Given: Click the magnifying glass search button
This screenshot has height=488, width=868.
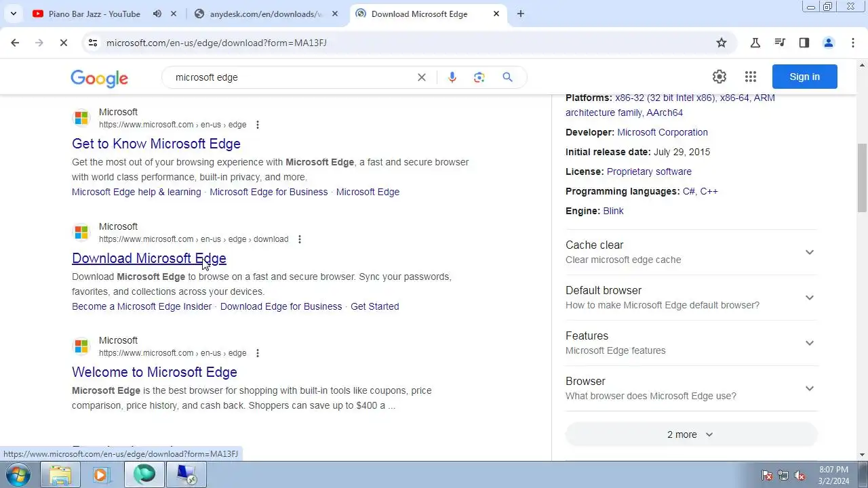Looking at the screenshot, I should pyautogui.click(x=507, y=77).
